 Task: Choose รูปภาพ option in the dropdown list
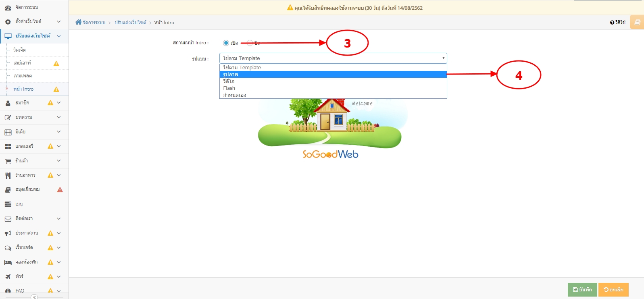[x=333, y=74]
